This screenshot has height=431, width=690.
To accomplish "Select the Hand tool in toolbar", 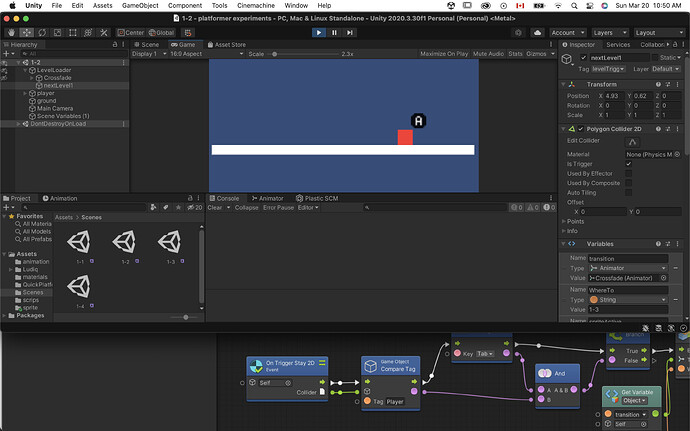I will [11, 33].
